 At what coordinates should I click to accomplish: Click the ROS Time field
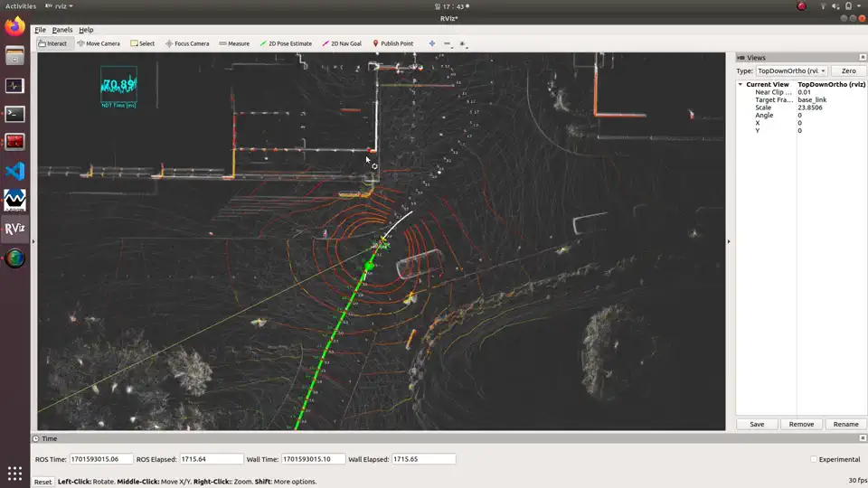coord(100,459)
